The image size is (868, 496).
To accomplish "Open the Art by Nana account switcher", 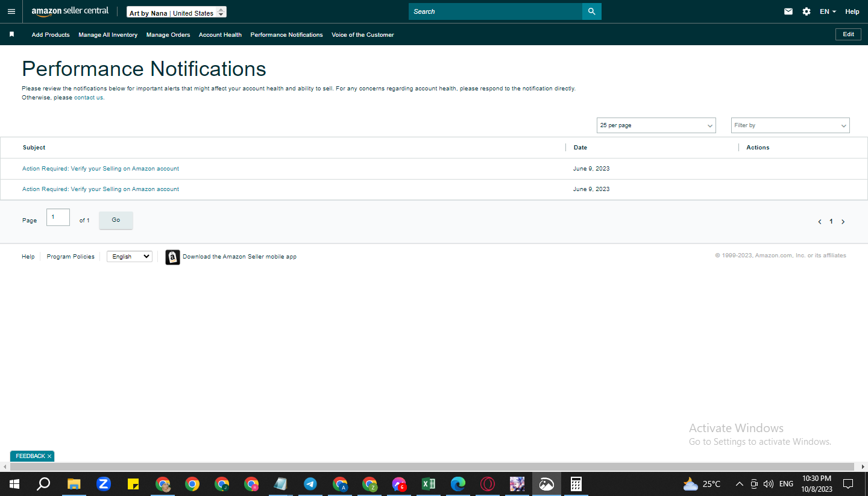I will tap(177, 12).
